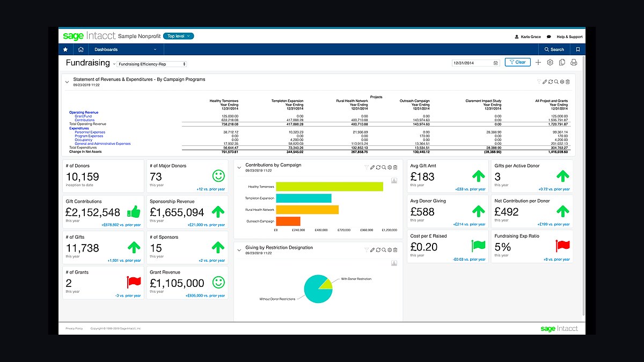Image resolution: width=644 pixels, height=362 pixels.
Task: Open the Karla Grace user menu
Action: click(x=528, y=37)
